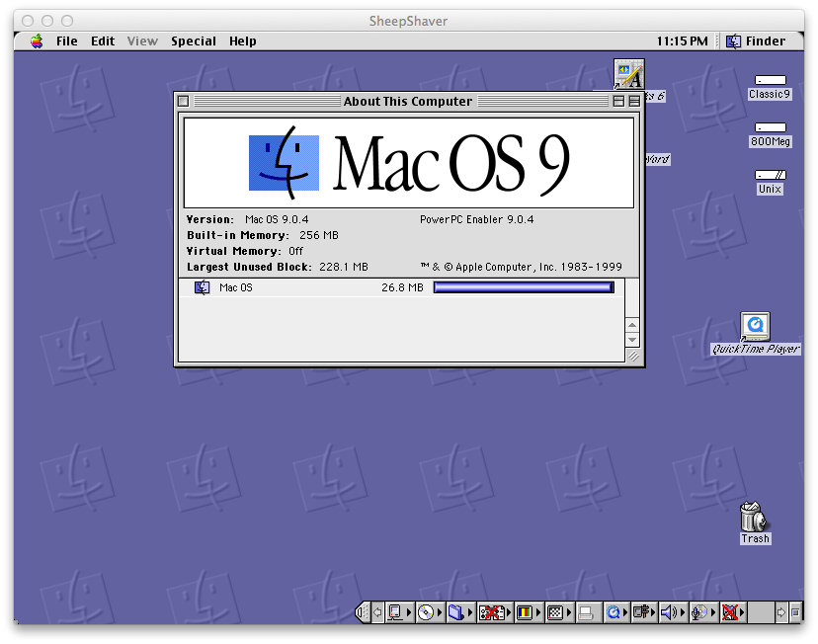Screen dimensions: 818x644
Task: Open the Help menu
Action: (x=243, y=41)
